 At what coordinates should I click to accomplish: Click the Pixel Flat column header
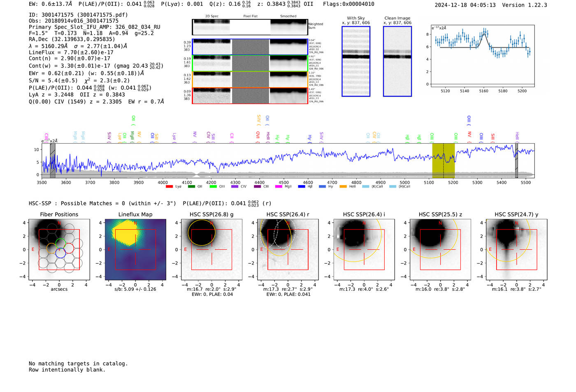(250, 16)
